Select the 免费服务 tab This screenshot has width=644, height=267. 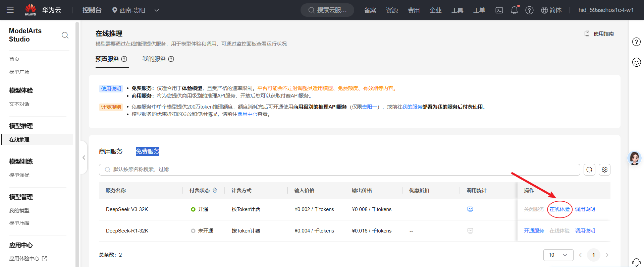tap(148, 151)
